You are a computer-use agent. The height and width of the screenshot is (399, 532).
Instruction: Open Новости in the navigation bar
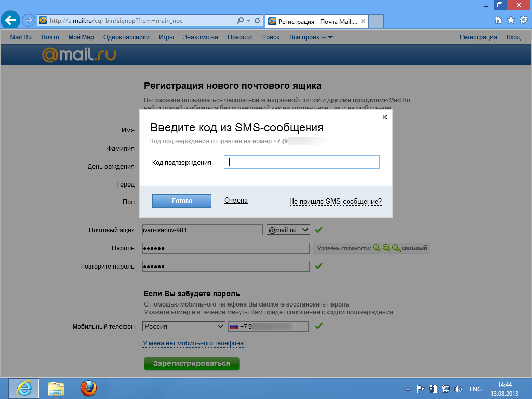pyautogui.click(x=240, y=37)
